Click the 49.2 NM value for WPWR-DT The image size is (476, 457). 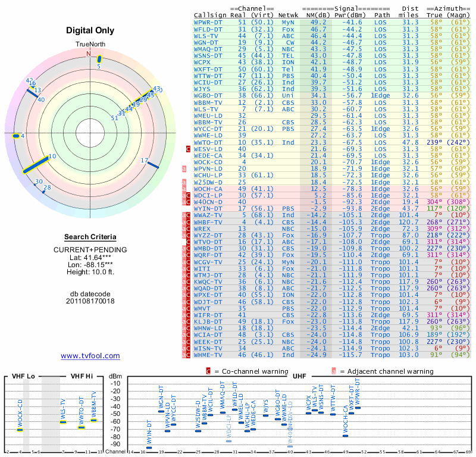[318, 22]
